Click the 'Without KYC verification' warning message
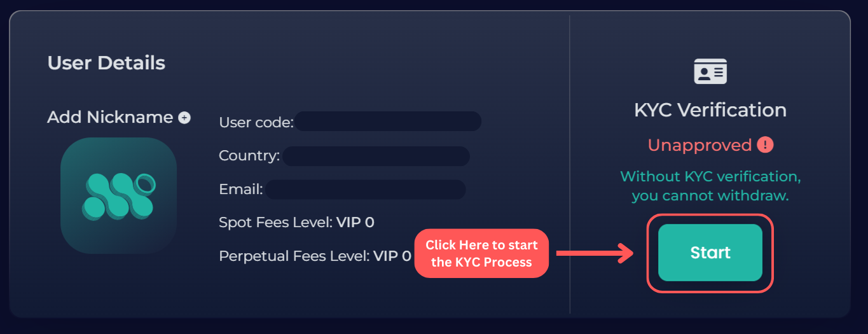 tap(710, 186)
